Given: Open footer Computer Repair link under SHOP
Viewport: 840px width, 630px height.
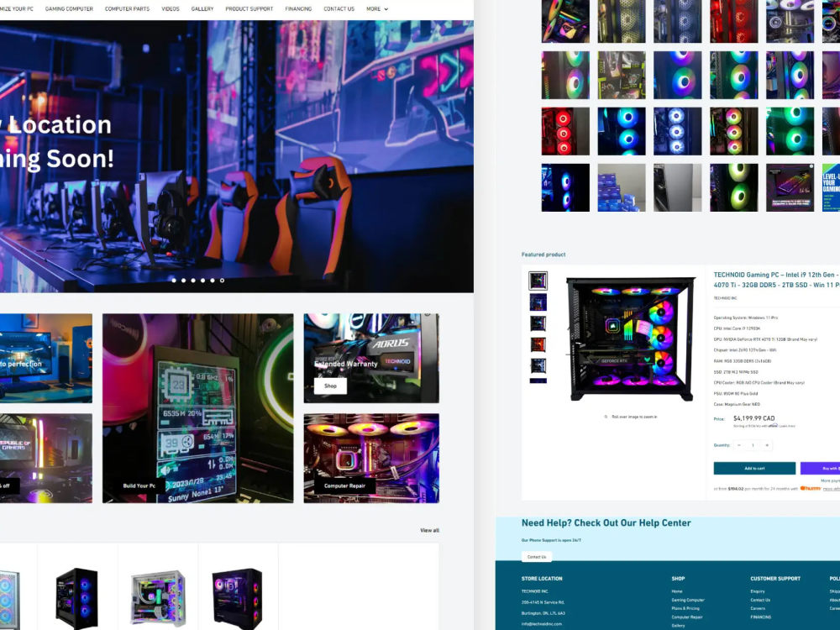Looking at the screenshot, I should (687, 617).
